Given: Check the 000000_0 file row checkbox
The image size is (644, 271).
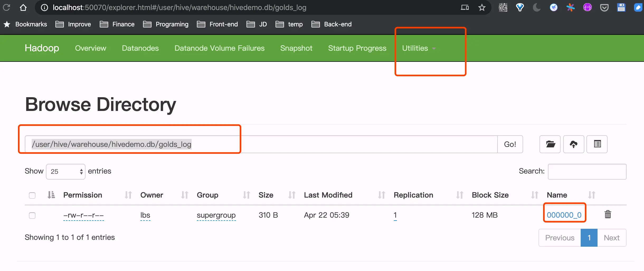Looking at the screenshot, I should click(32, 216).
